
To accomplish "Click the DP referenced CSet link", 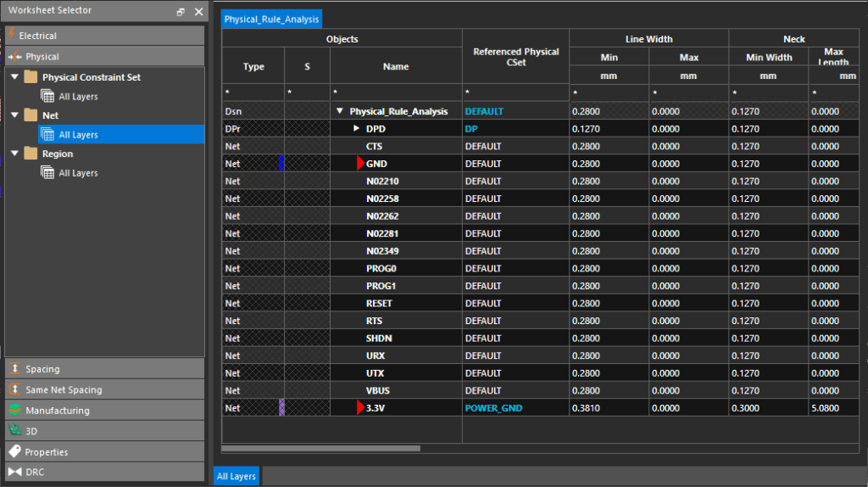I will click(471, 129).
